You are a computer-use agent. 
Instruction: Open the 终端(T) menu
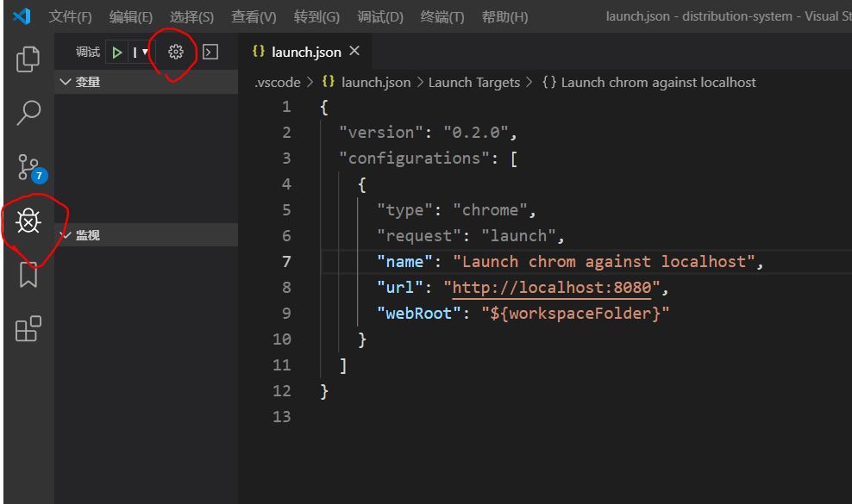(442, 17)
